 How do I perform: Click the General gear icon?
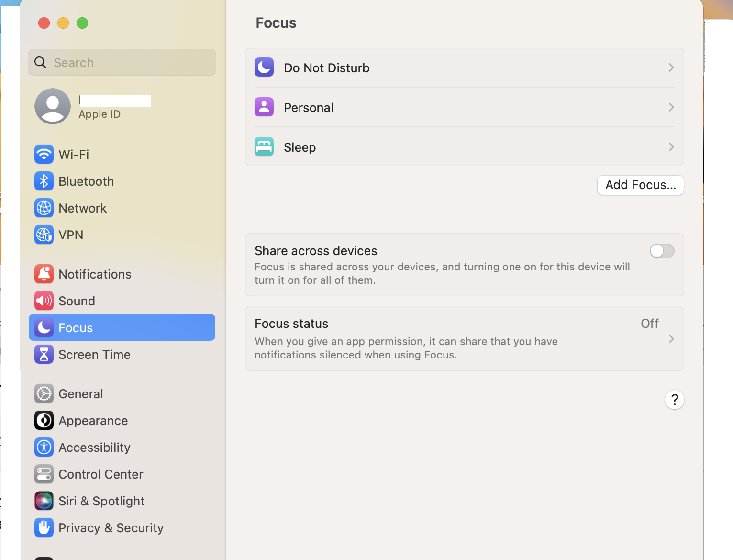44,393
